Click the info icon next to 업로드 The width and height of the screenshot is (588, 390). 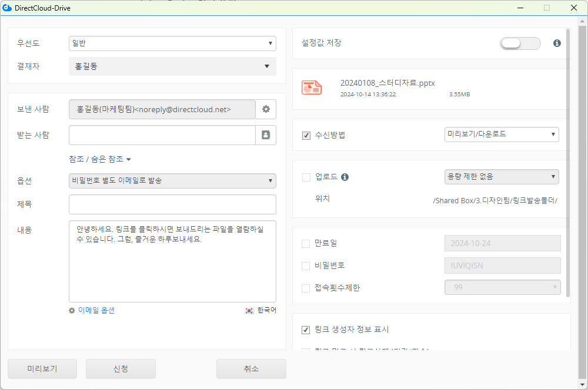click(345, 177)
